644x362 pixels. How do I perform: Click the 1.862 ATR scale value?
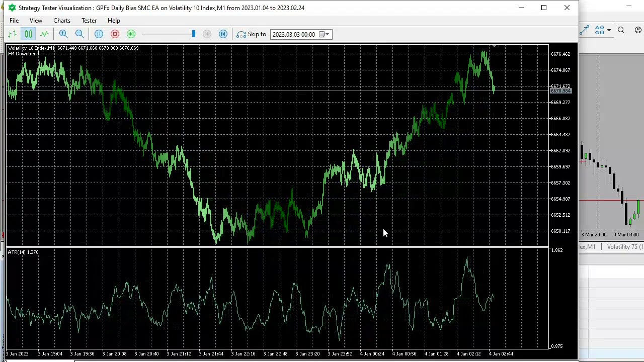556,250
